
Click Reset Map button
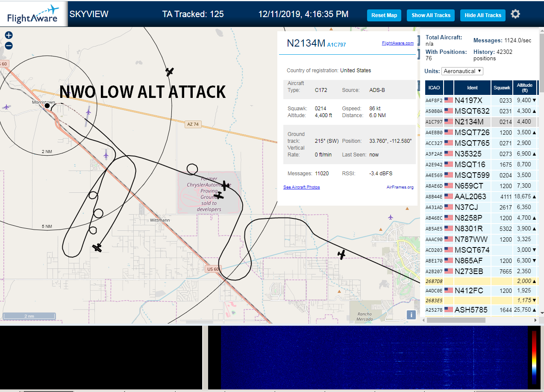(384, 15)
